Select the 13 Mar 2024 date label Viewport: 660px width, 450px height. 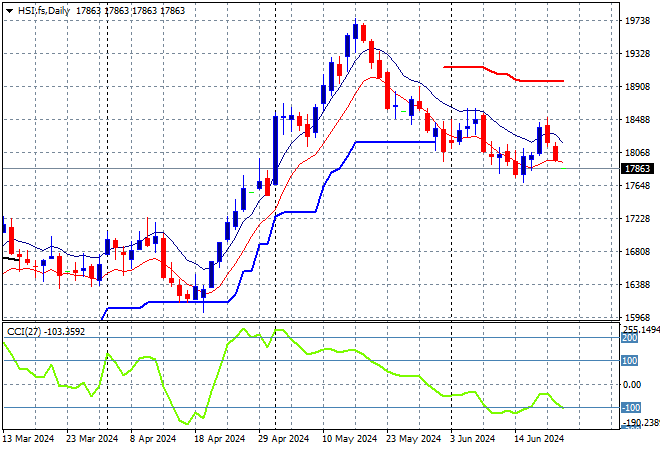coord(29,438)
